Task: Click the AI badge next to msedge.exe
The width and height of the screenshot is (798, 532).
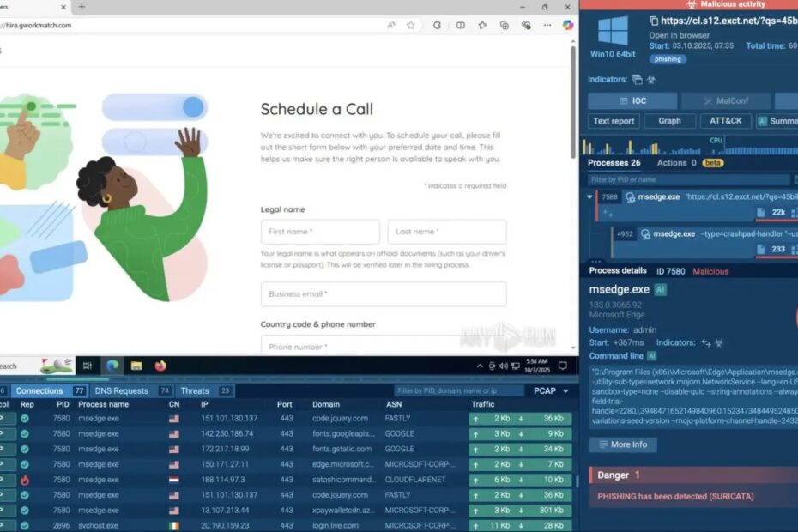Action: point(661,290)
